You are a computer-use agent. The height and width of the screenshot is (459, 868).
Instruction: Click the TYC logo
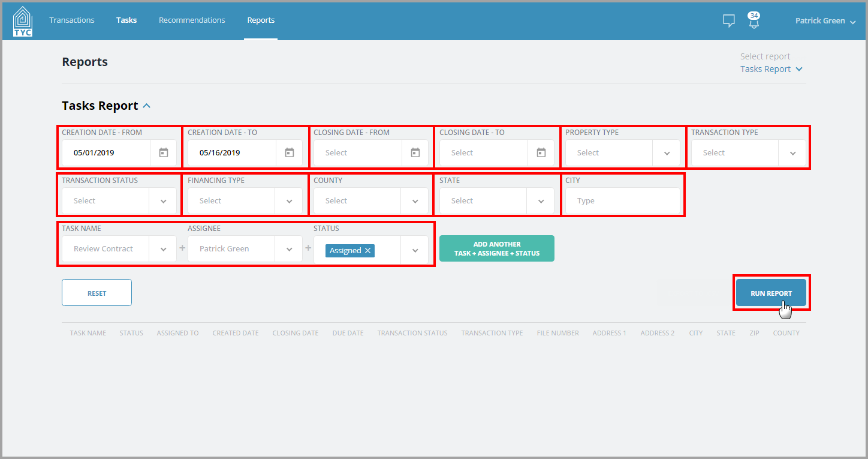tap(23, 20)
